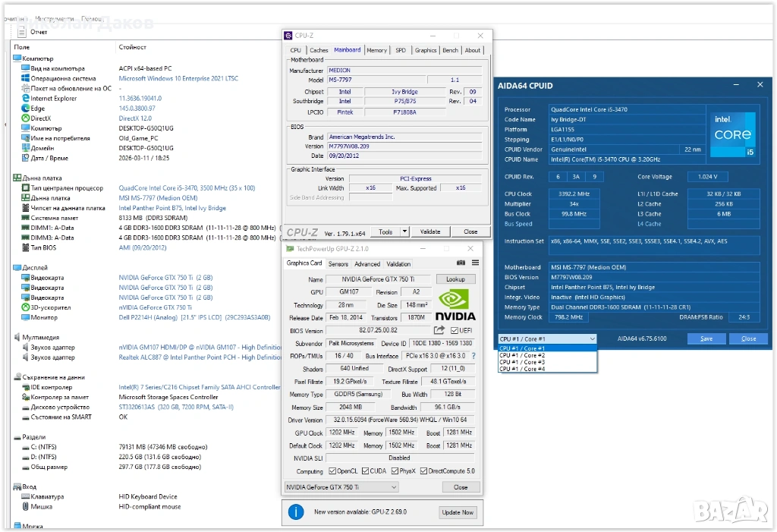Click the blue info icon in update bar

[x=296, y=512]
